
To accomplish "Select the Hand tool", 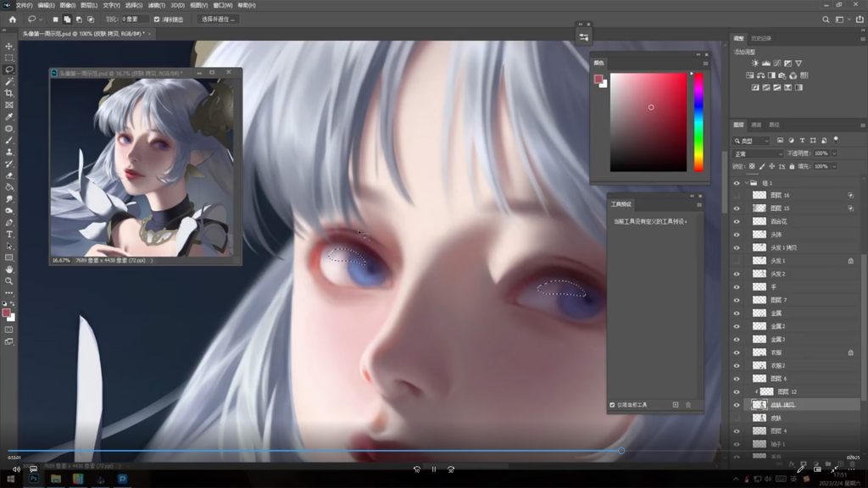I will click(x=9, y=269).
